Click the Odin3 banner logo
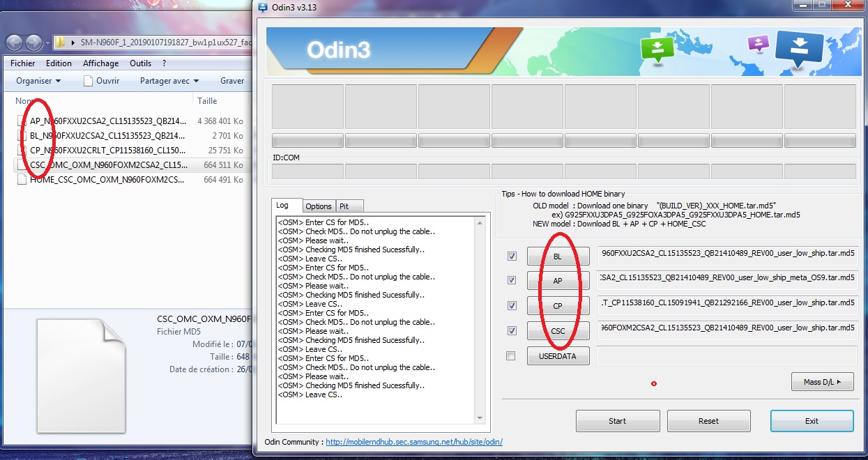Viewport: 868px width, 460px height. pos(338,50)
